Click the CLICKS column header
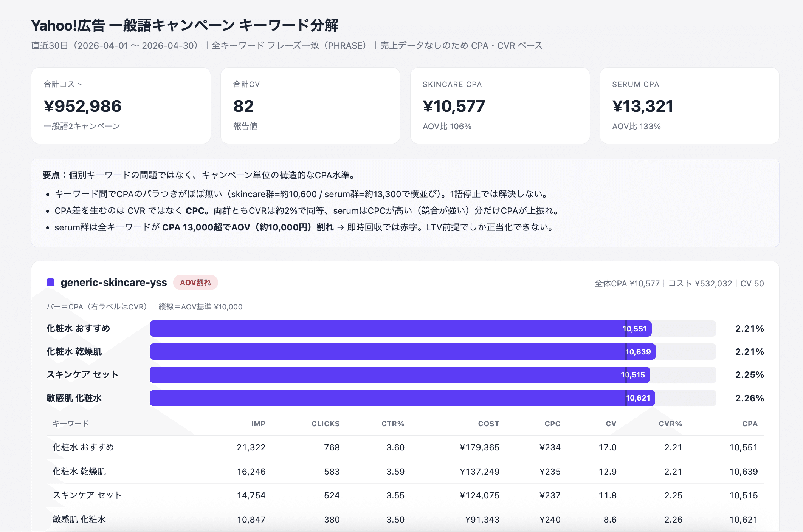 pos(326,424)
